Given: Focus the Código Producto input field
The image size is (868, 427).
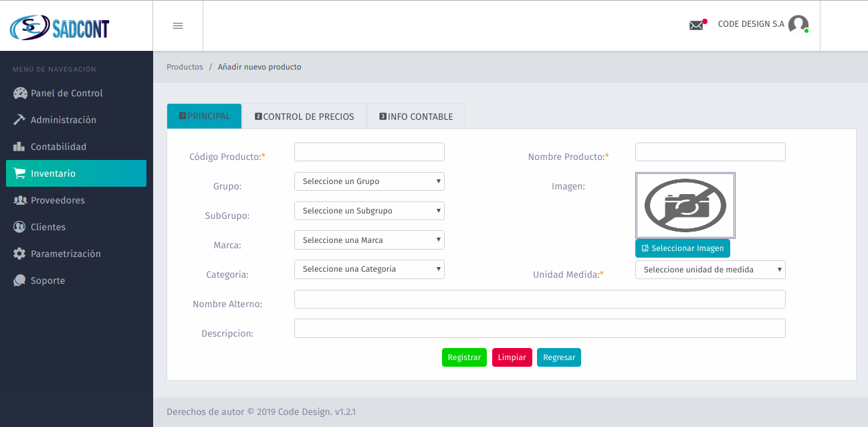Looking at the screenshot, I should click(x=369, y=152).
